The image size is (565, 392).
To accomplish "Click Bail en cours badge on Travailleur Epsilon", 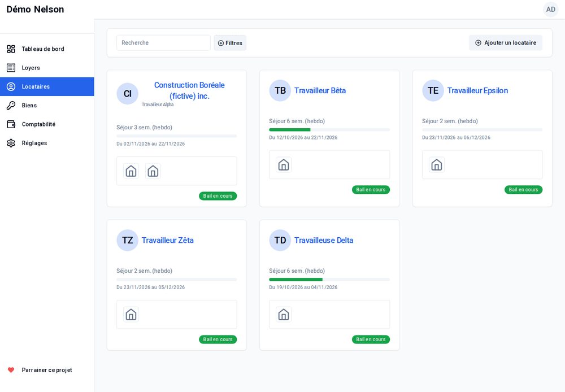I will click(x=524, y=190).
